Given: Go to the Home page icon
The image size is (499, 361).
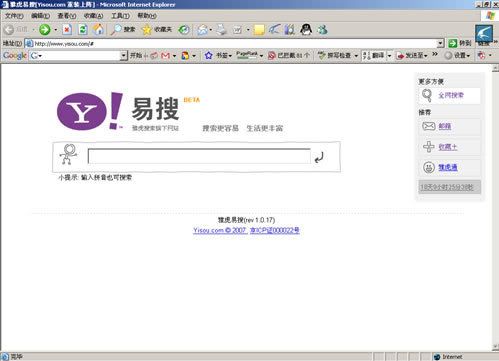Looking at the screenshot, I should pyautogui.click(x=98, y=30).
